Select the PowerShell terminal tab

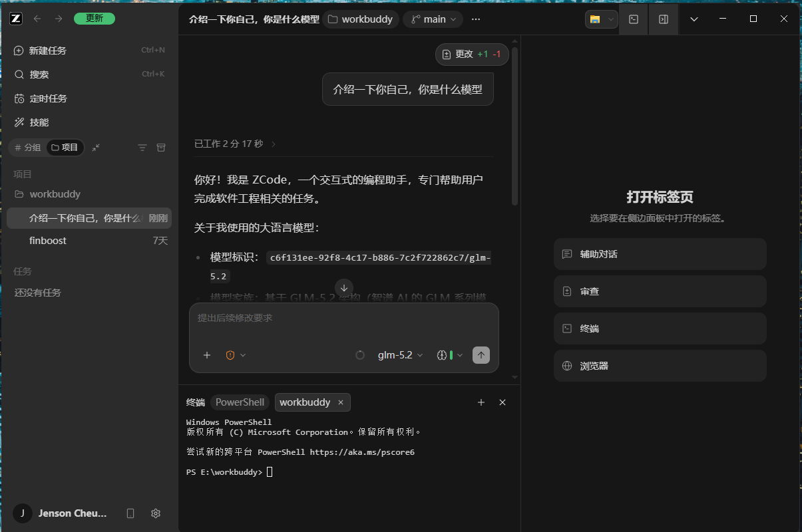[240, 402]
